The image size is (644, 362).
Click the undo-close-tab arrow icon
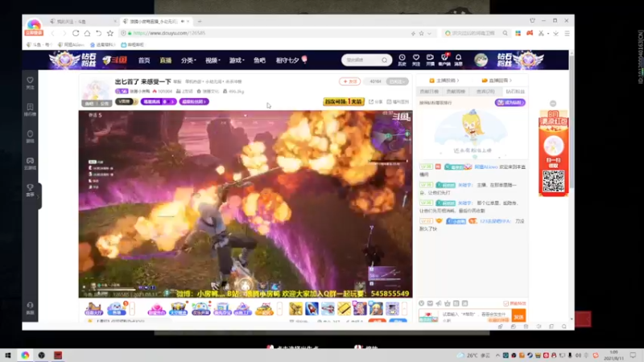(98, 33)
